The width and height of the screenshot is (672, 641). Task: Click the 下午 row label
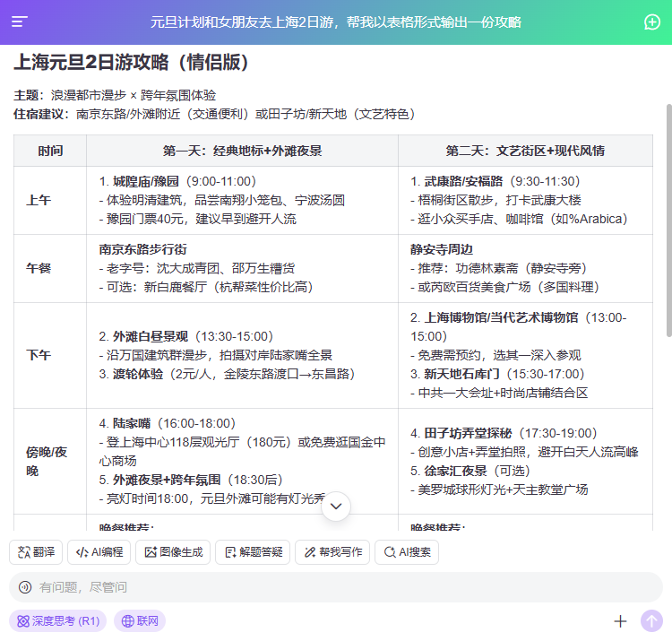(39, 355)
